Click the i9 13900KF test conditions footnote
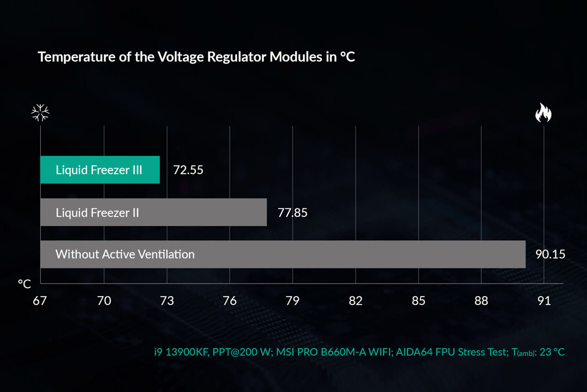Viewport: 587px width, 392px height. pos(359,352)
